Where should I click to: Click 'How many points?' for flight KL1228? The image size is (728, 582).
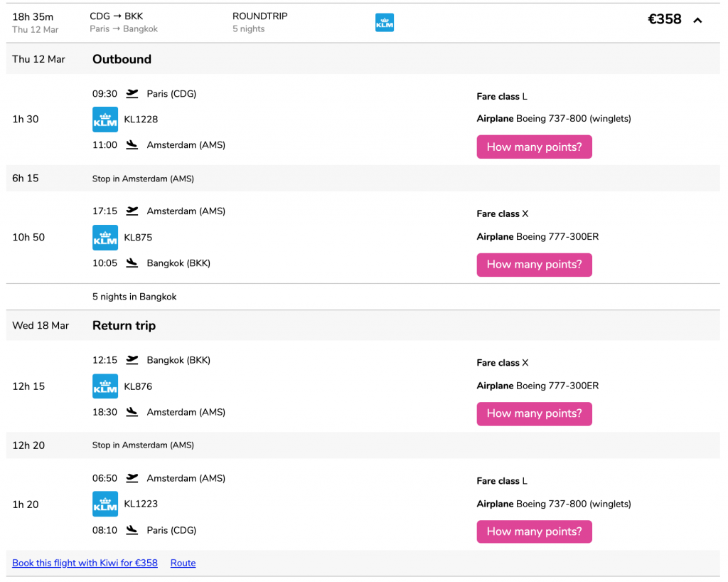(534, 147)
